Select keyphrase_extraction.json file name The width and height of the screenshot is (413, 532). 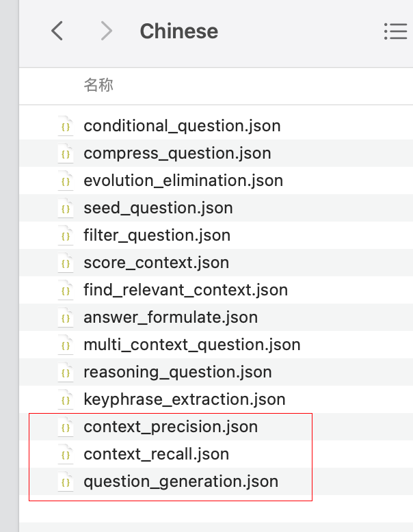coord(185,399)
